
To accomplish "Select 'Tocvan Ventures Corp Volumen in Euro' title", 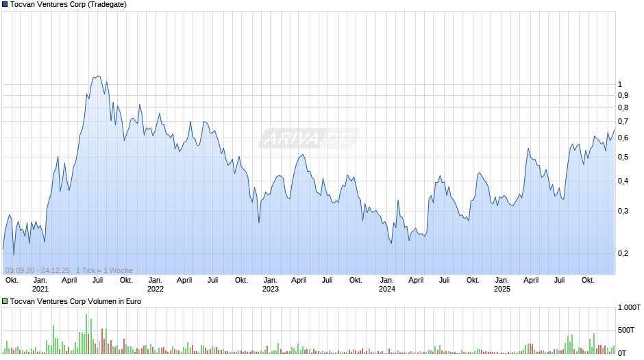I will (x=75, y=301).
